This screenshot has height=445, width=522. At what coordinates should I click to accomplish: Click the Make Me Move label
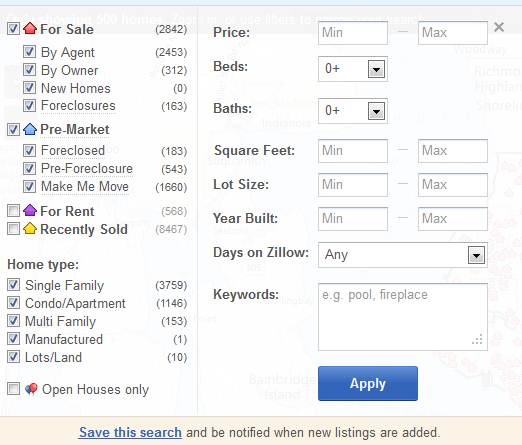click(x=85, y=186)
